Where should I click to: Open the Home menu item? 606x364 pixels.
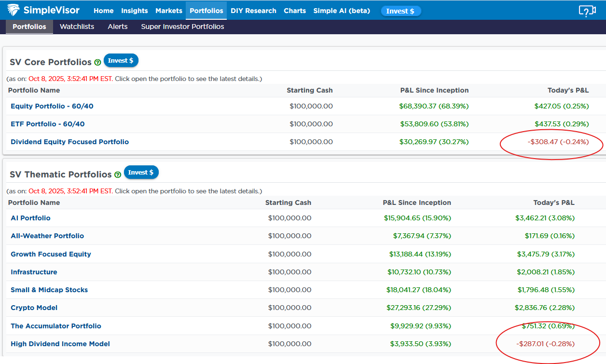[103, 11]
